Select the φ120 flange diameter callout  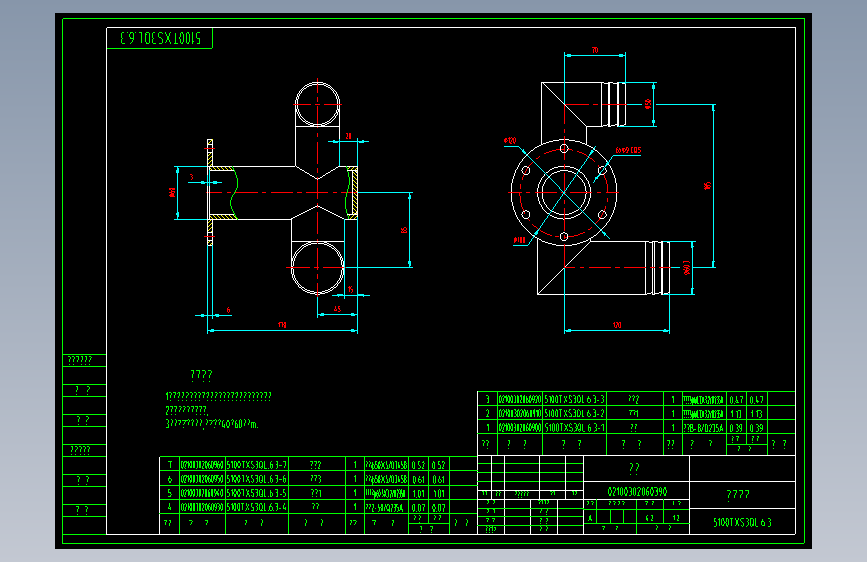tap(510, 140)
